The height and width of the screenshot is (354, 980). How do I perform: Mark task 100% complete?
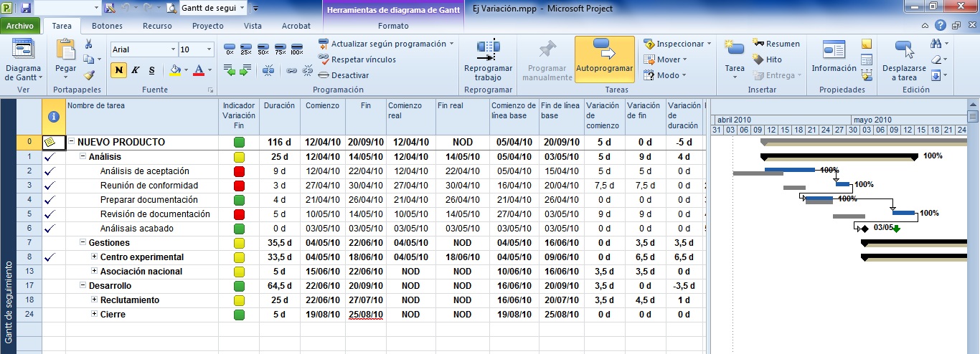coord(297,49)
